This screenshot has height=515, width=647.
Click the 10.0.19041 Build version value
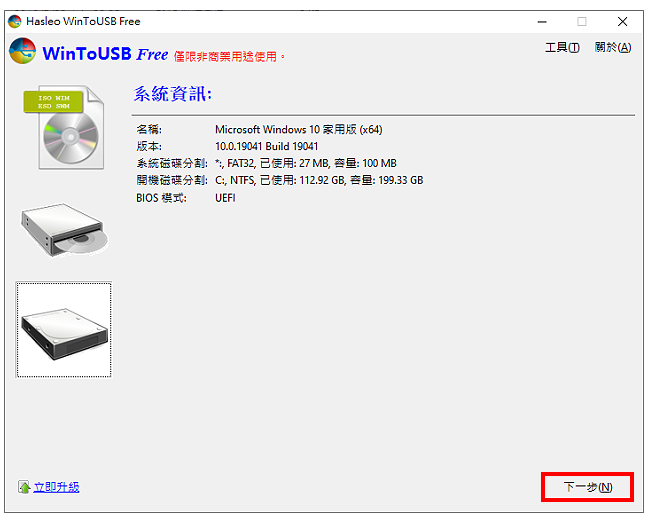pyautogui.click(x=267, y=146)
